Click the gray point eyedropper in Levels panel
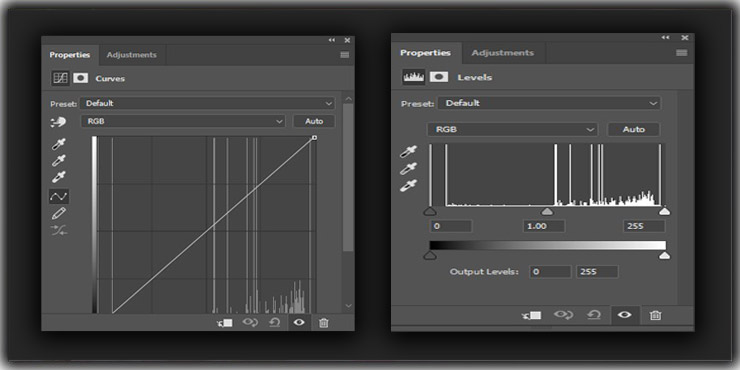This screenshot has height=370, width=740. (x=408, y=168)
